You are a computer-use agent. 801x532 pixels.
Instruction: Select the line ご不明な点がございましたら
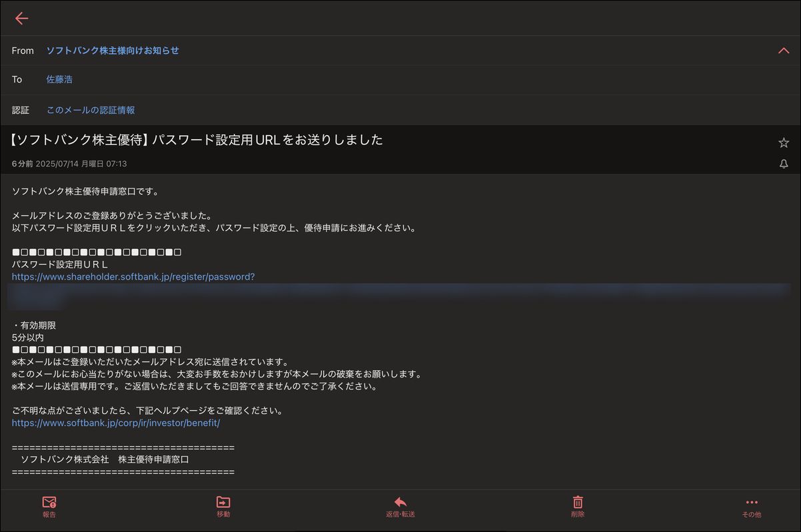(147, 411)
